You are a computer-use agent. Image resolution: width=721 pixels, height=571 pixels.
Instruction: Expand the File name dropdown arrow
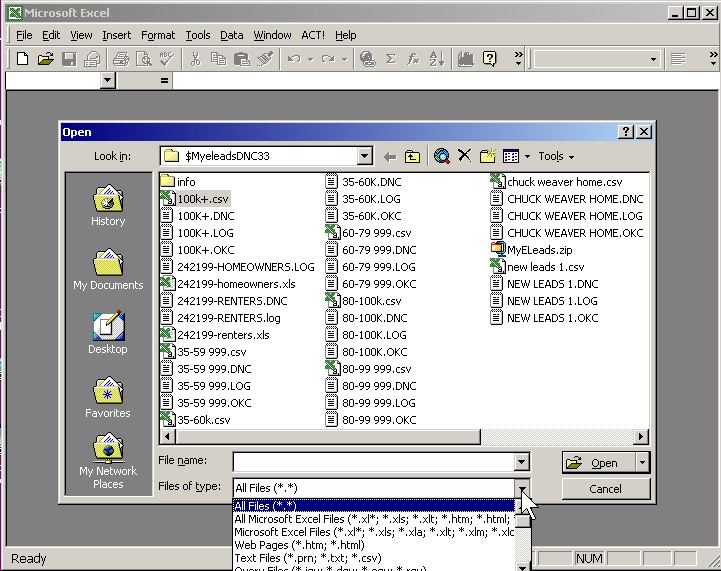pyautogui.click(x=521, y=462)
